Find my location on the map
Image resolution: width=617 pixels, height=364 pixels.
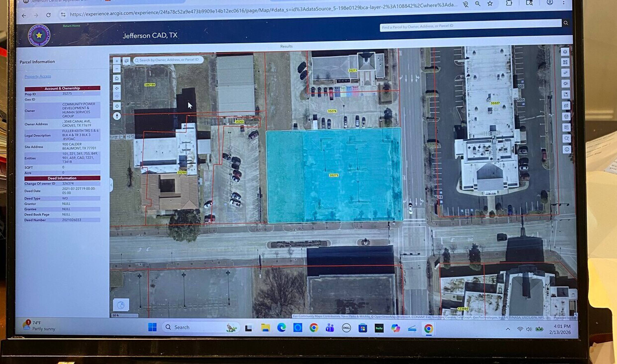117,106
